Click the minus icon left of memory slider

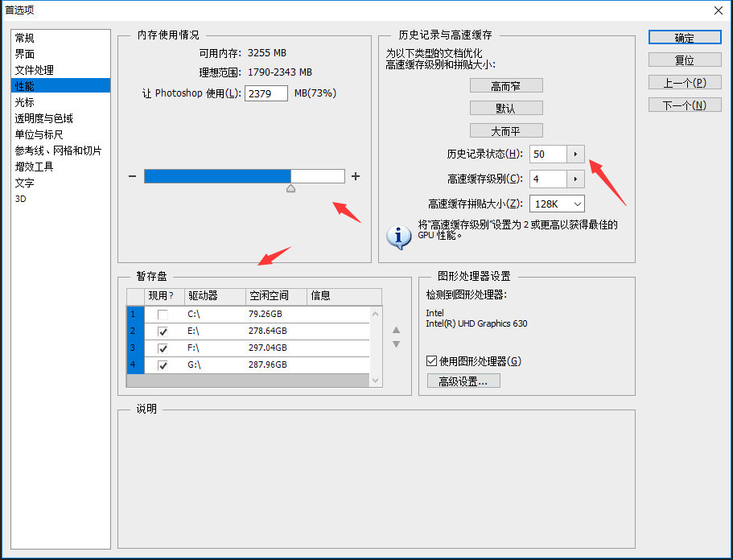click(132, 176)
